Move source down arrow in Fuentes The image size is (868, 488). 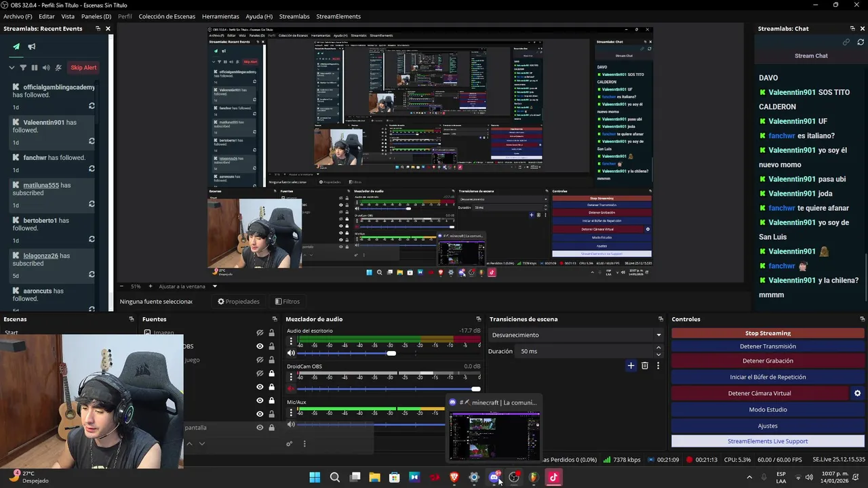coord(201,444)
